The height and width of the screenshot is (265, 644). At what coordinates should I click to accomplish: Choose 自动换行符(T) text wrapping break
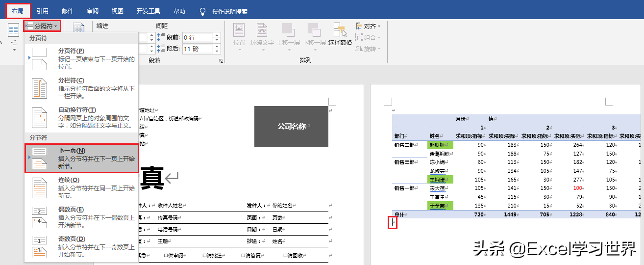(81, 117)
